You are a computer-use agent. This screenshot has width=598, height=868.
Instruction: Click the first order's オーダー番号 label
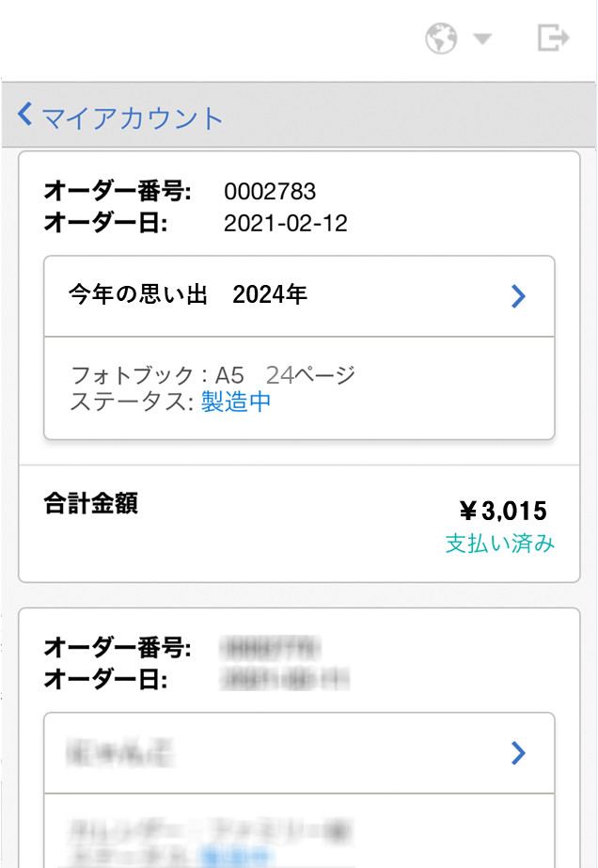118,193
